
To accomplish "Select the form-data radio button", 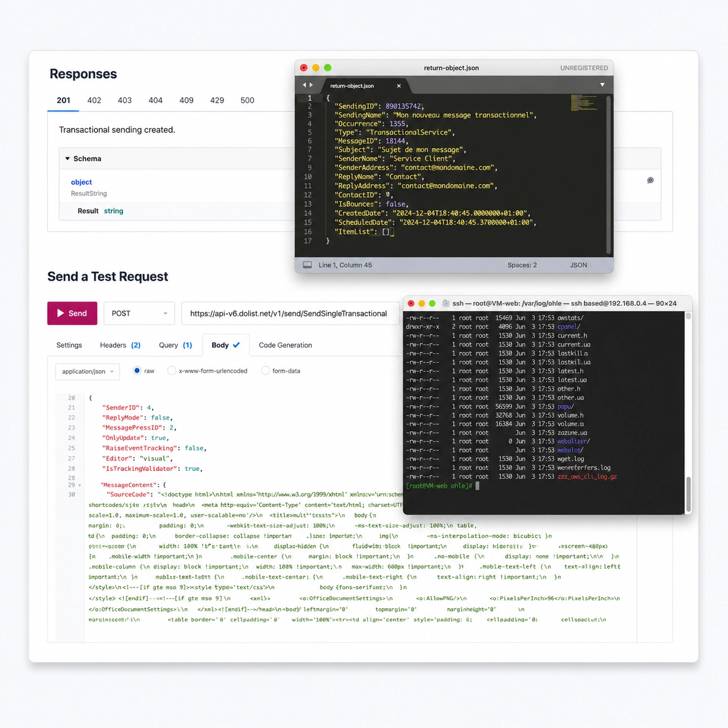I will 265,370.
